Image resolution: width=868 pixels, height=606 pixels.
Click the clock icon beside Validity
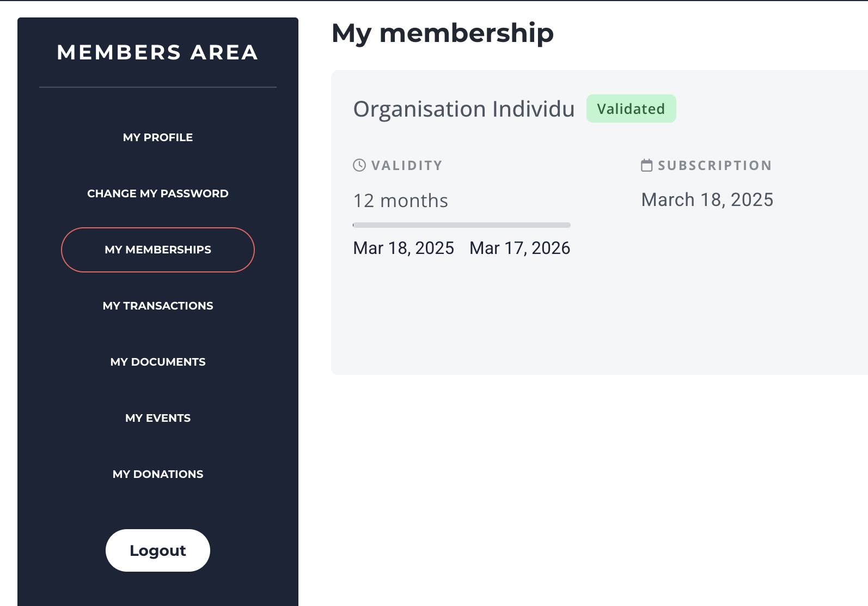click(x=359, y=165)
